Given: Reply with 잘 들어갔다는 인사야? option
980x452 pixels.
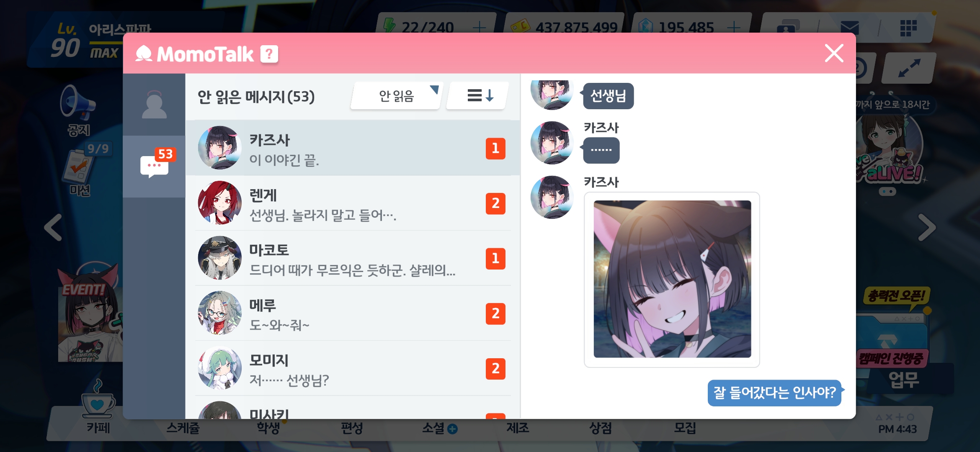Looking at the screenshot, I should (775, 393).
